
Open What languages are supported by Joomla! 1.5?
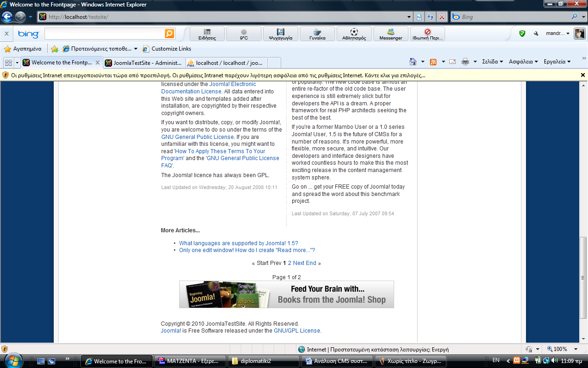238,243
